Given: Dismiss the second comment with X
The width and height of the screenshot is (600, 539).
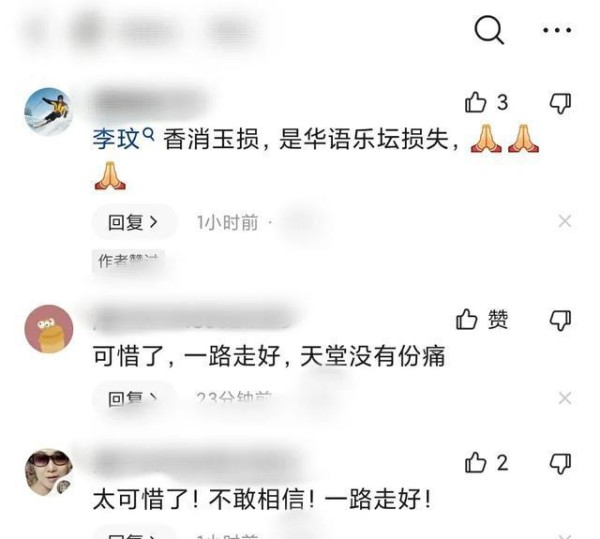Looking at the screenshot, I should [565, 398].
